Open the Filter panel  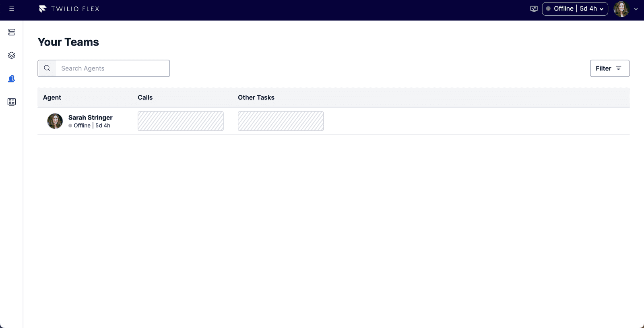point(609,68)
